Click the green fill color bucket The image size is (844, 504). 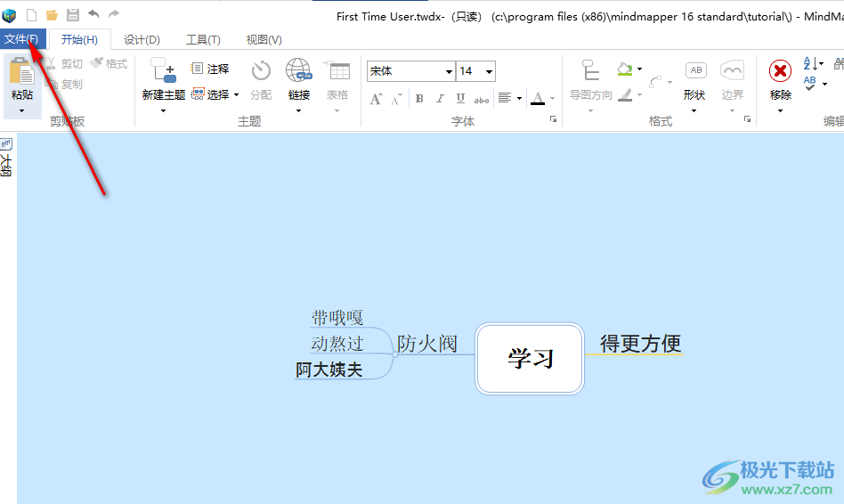pos(625,69)
